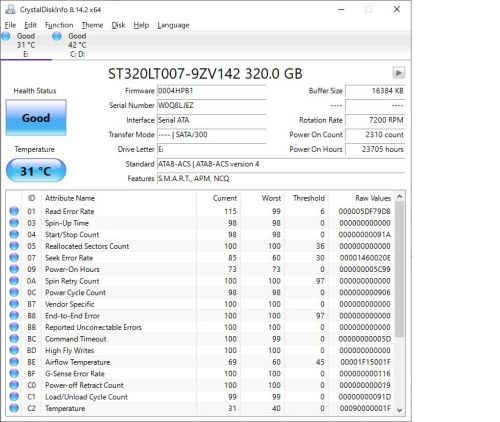Image resolution: width=500 pixels, height=422 pixels.
Task: Click the Buffer Size value 16384 KB
Action: point(375,91)
